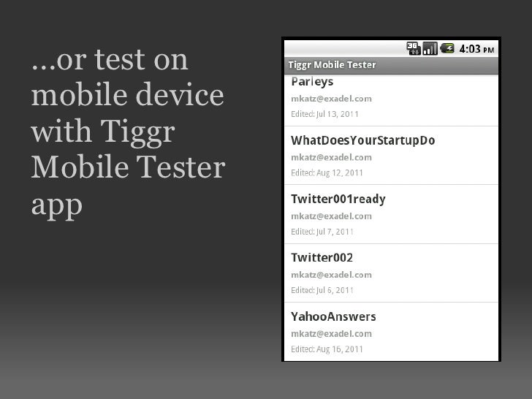The height and width of the screenshot is (399, 532).
Task: Tap Edited: Aug 16, 2011 text
Action: 327,349
